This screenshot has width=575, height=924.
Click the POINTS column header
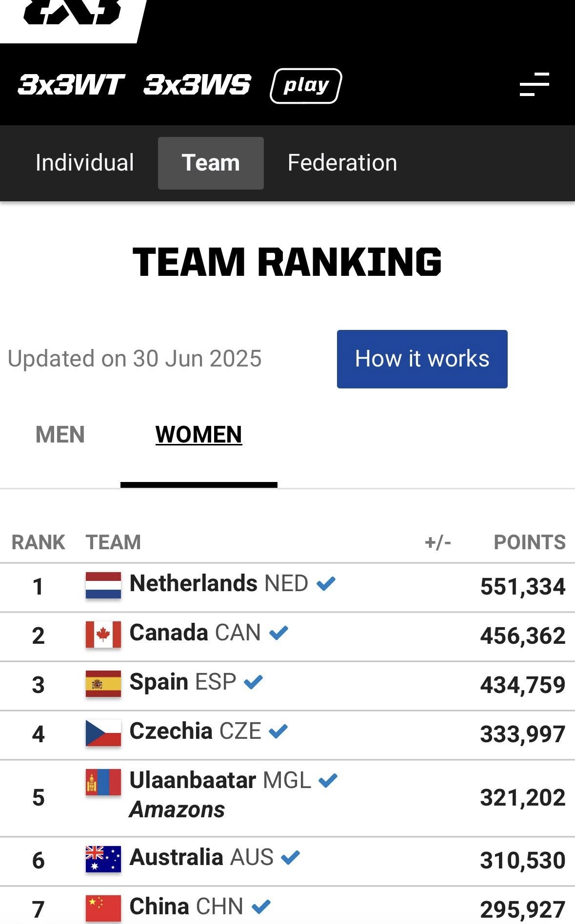pyautogui.click(x=530, y=542)
